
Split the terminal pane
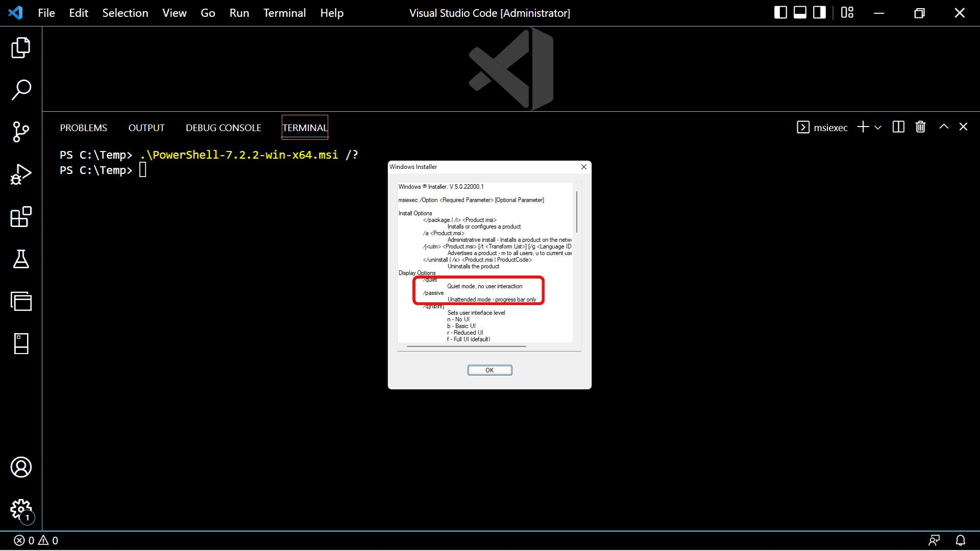coord(898,127)
